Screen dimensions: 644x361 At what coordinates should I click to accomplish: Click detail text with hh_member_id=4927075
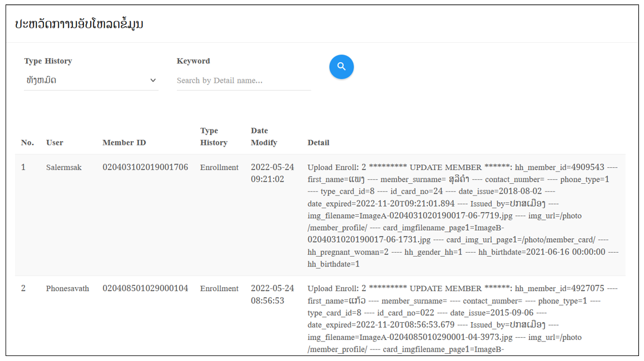[x=463, y=319]
